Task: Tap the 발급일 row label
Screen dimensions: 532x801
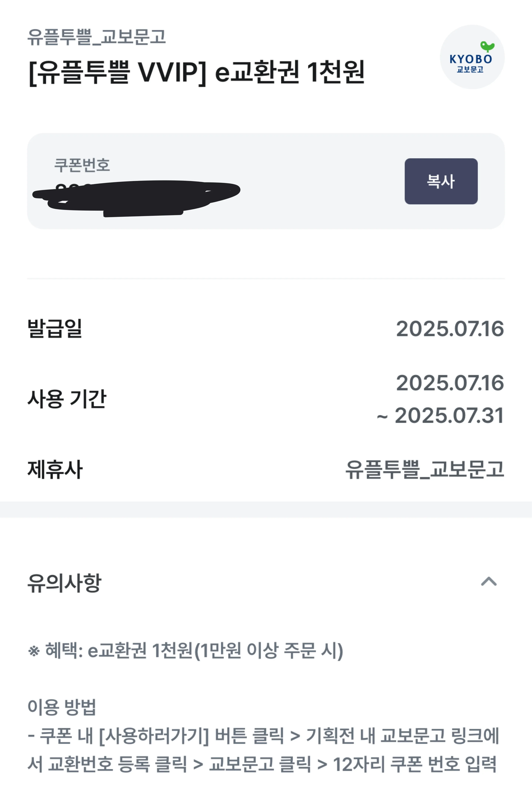Action: tap(55, 328)
